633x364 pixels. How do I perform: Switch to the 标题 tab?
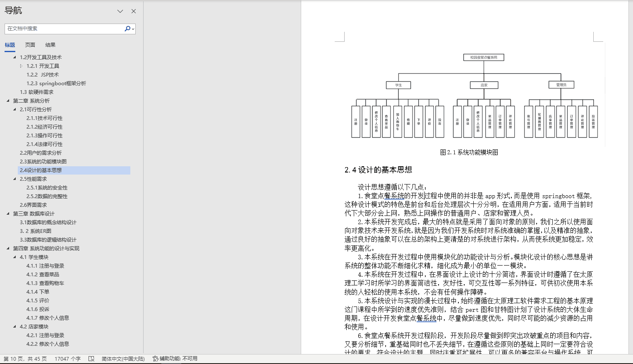[x=10, y=45]
